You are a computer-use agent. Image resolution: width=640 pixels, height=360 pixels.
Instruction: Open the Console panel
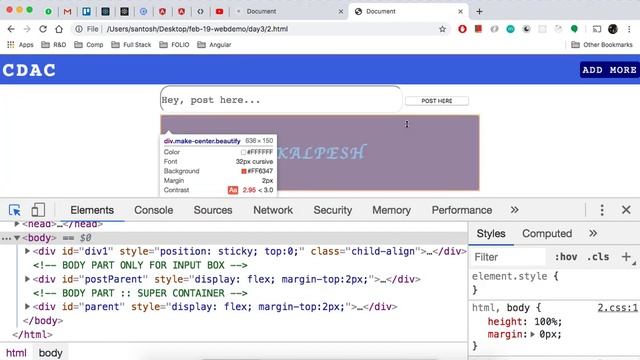click(154, 210)
